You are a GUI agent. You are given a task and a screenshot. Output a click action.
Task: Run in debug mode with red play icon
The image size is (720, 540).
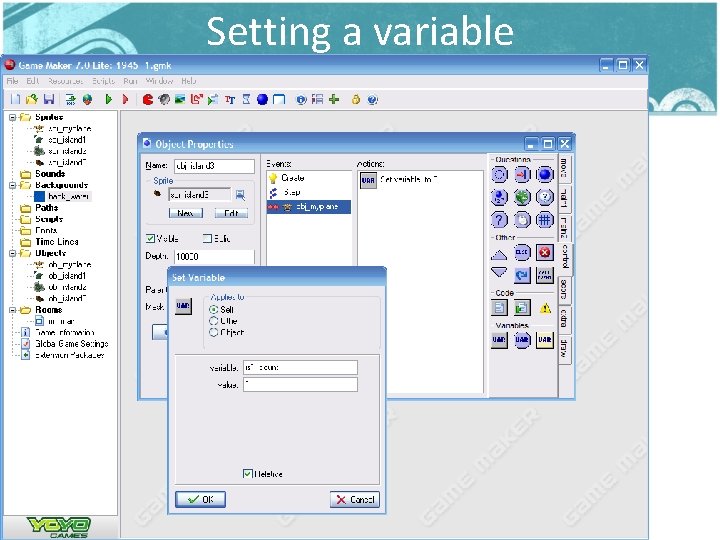coord(125,99)
